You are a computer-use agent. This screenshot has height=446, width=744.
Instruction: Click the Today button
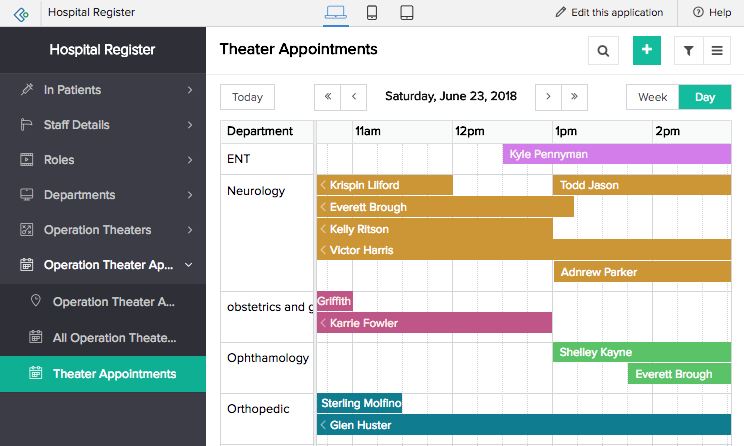[x=247, y=97]
